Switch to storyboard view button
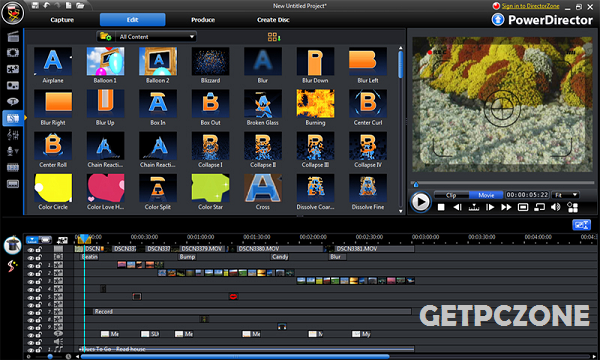 point(45,240)
